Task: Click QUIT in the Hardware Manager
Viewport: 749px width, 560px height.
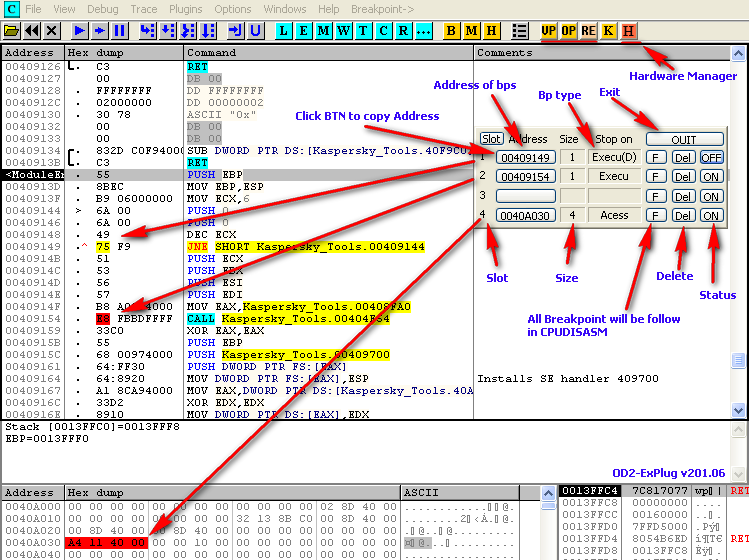Action: (685, 140)
